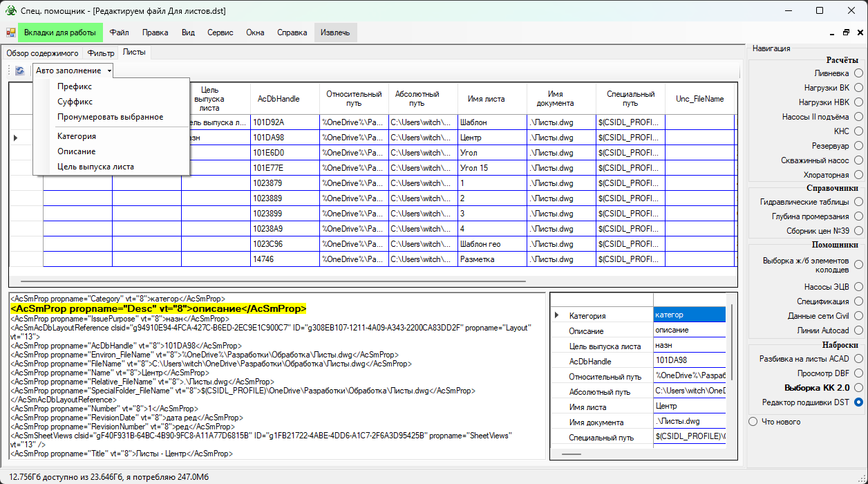Click the row indicator beside Категория property
The image size is (868, 484).
557,315
